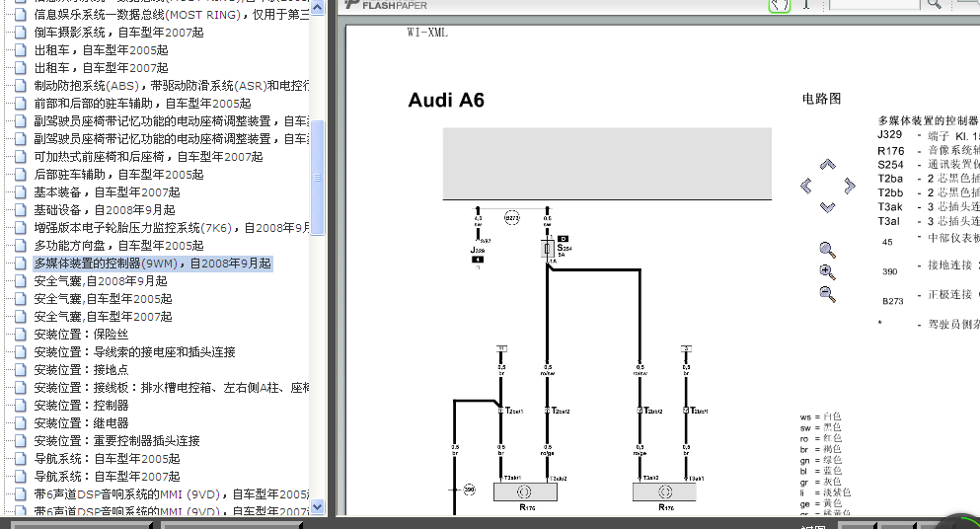Click the search magnifier in FlashPaper toolbar
The height and width of the screenshot is (529, 980).
[x=934, y=4]
